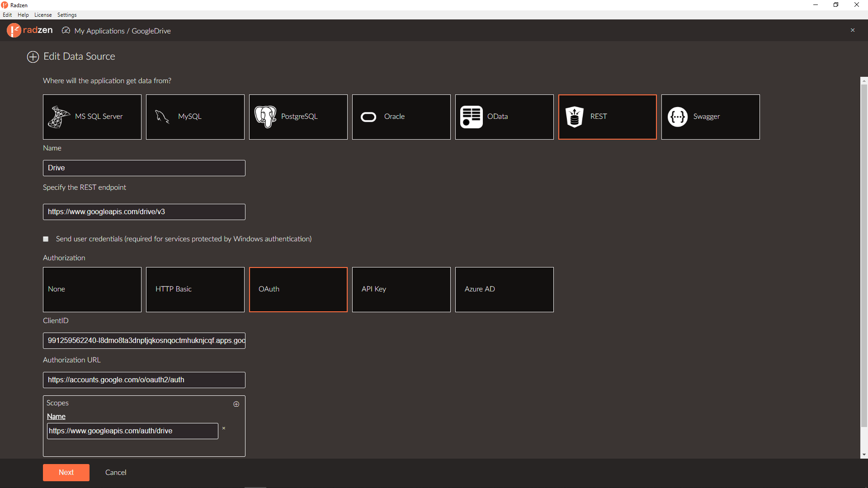Sort scopes by Name column header

click(56, 417)
